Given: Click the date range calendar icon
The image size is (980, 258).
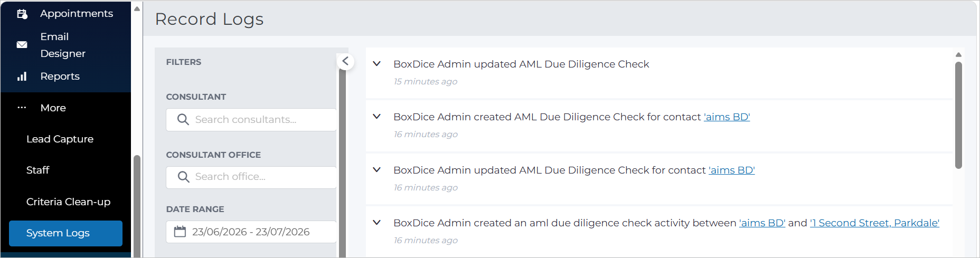Looking at the screenshot, I should (180, 232).
